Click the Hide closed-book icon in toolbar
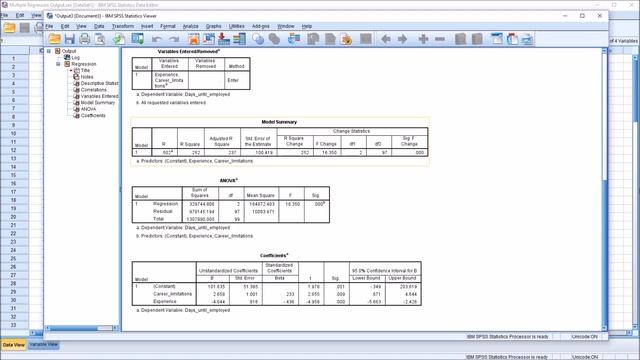640x360 pixels. point(477,39)
